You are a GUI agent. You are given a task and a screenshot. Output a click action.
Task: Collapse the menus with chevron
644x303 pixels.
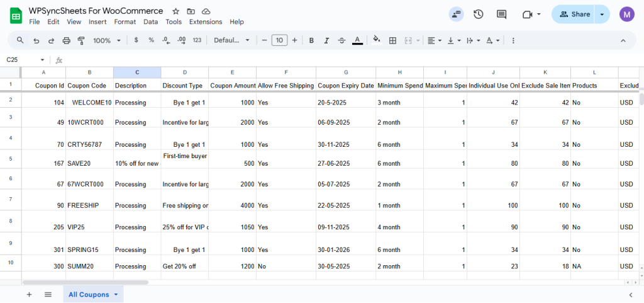click(x=623, y=40)
